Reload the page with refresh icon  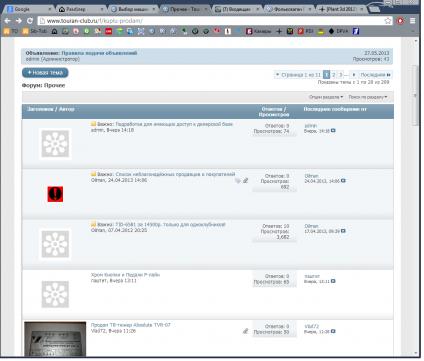click(30, 21)
